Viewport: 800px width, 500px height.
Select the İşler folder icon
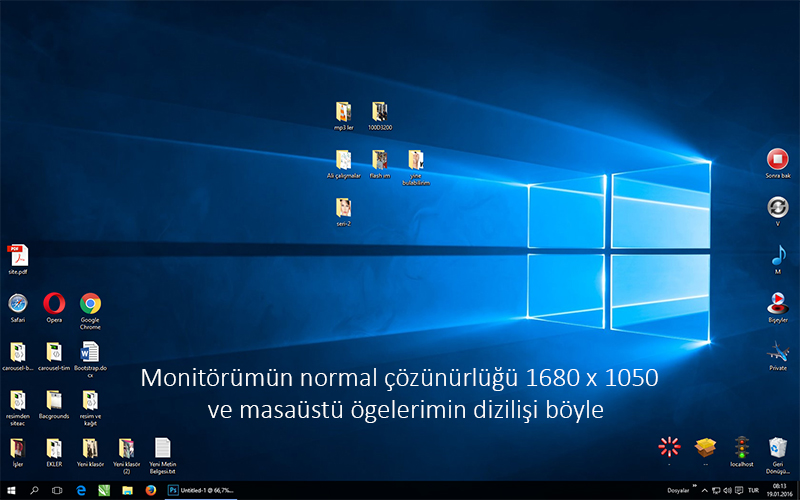point(18,452)
